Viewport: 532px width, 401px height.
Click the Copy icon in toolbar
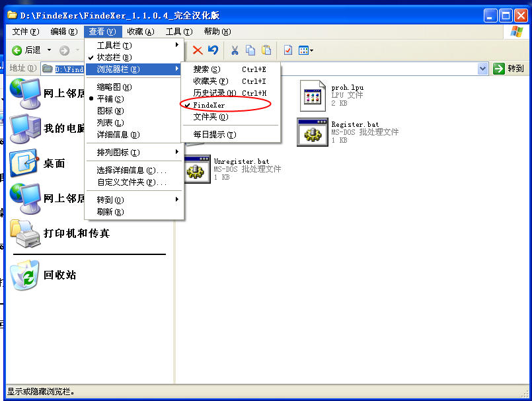click(250, 50)
